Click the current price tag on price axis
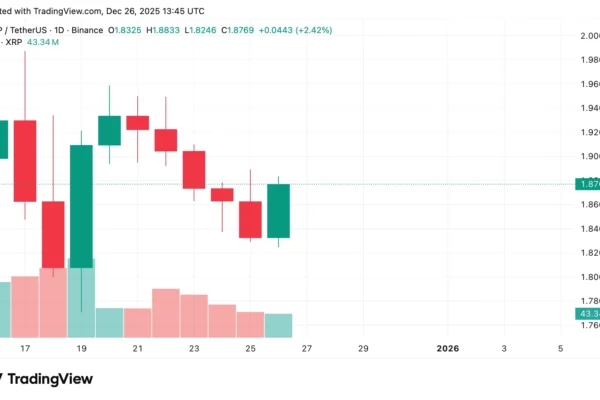The width and height of the screenshot is (600, 400). coord(586,184)
